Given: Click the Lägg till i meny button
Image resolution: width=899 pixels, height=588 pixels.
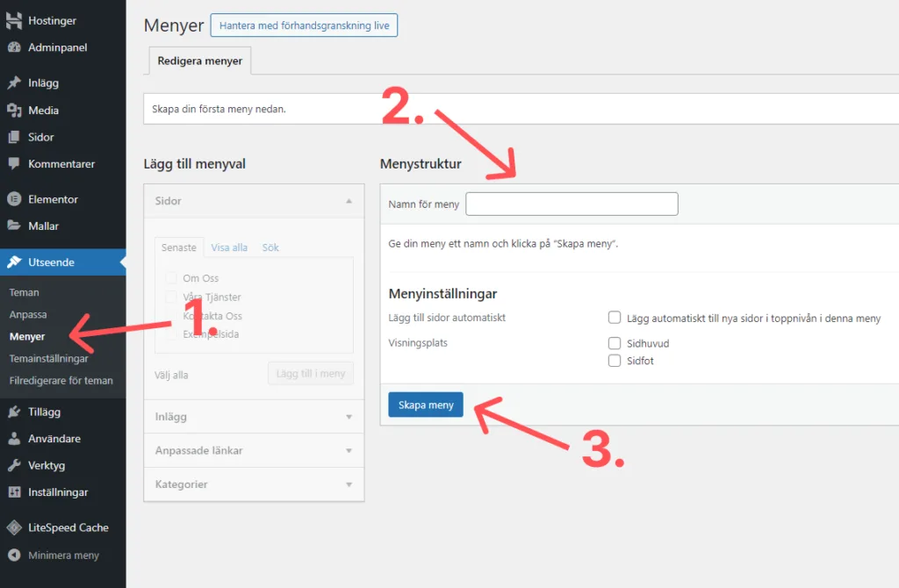Looking at the screenshot, I should [311, 374].
